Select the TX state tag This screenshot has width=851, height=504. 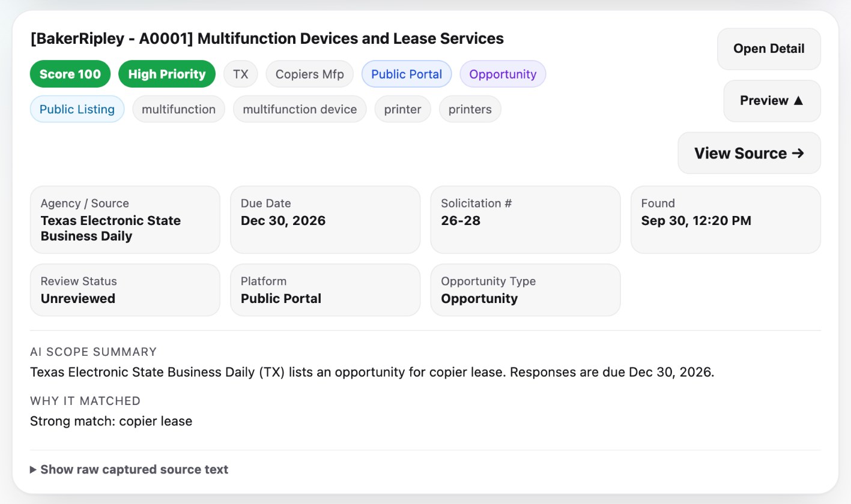pyautogui.click(x=241, y=74)
